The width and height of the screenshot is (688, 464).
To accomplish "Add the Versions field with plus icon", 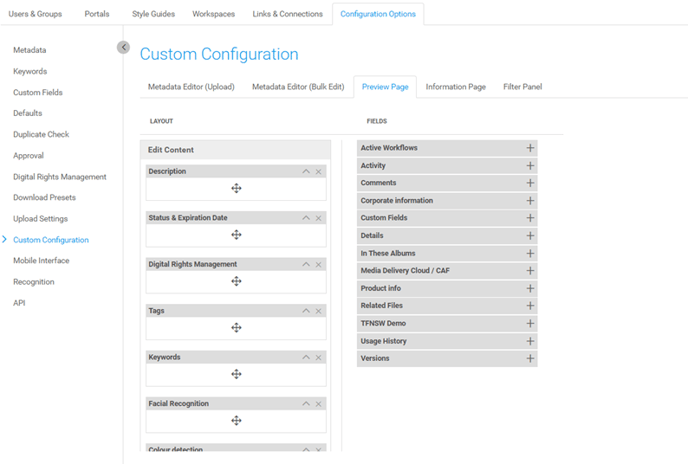I will coord(530,358).
